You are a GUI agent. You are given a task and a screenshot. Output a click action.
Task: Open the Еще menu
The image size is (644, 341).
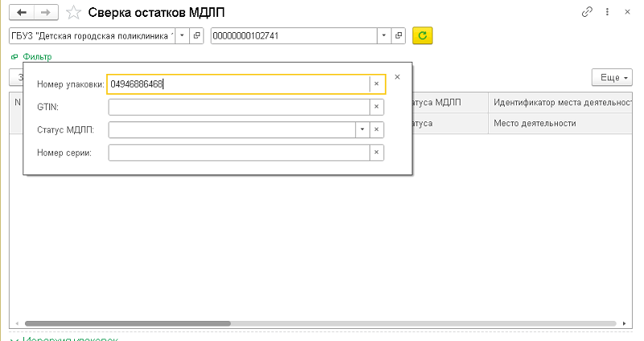click(611, 77)
